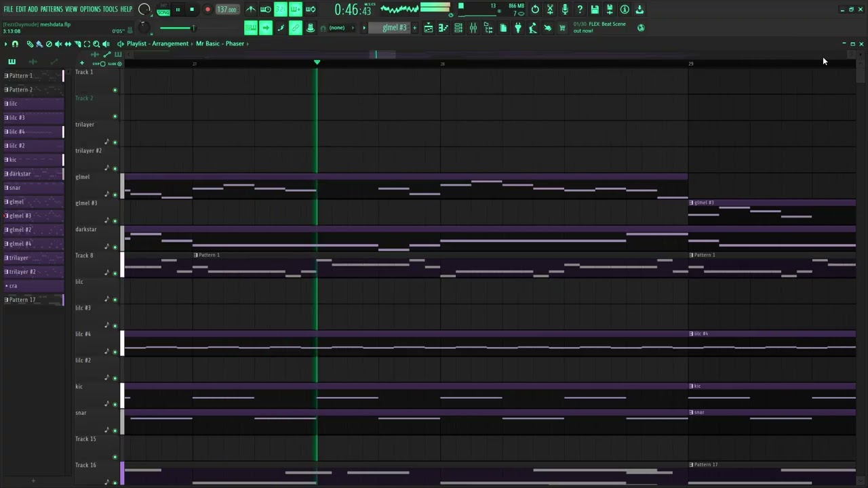This screenshot has height=488, width=868.
Task: Mute the glmel track green light
Action: click(115, 195)
